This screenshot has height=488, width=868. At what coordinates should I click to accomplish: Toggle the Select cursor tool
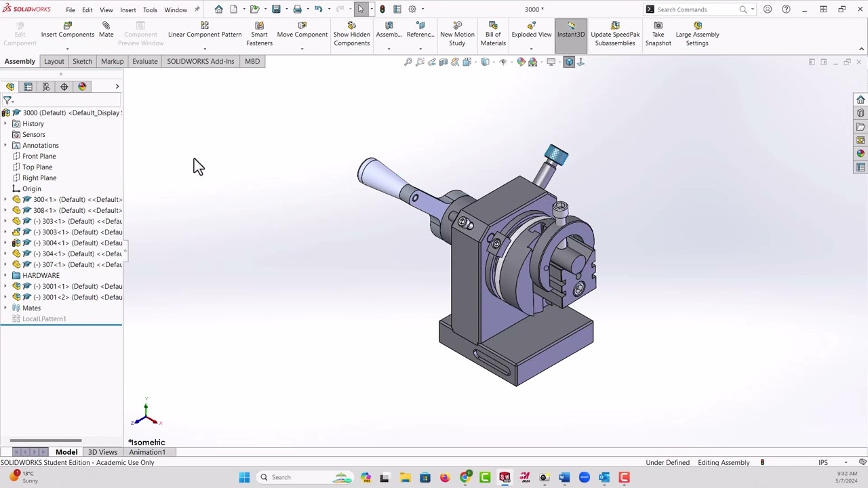coord(361,9)
